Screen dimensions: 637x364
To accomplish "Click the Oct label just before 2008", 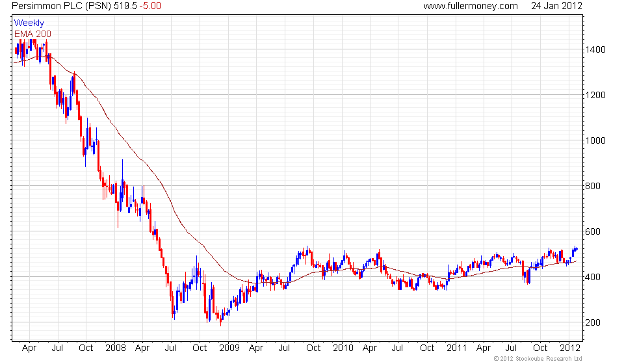I will click(x=86, y=348).
